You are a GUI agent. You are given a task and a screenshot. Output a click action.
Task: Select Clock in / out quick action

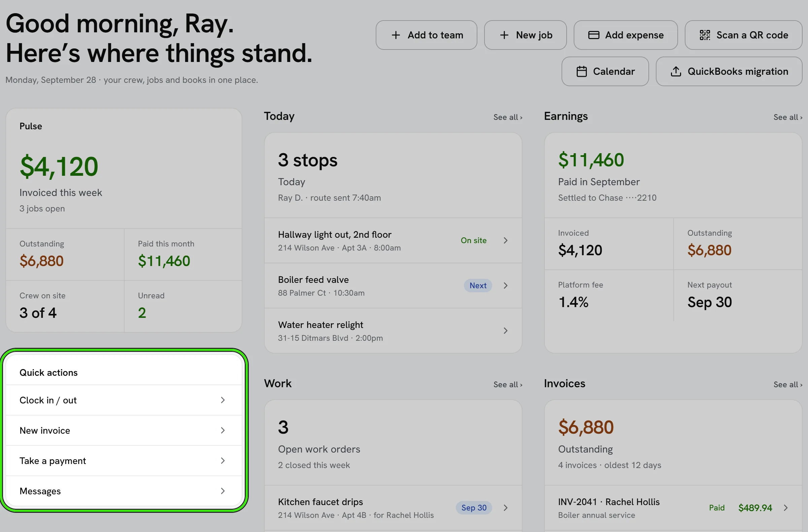coord(124,400)
